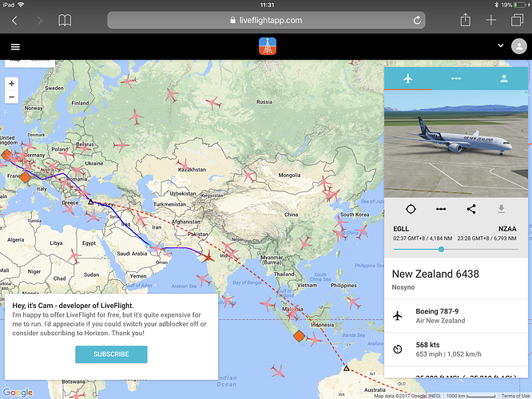Click the LiveFlight tower logo
The width and height of the screenshot is (532, 399).
coord(268,46)
